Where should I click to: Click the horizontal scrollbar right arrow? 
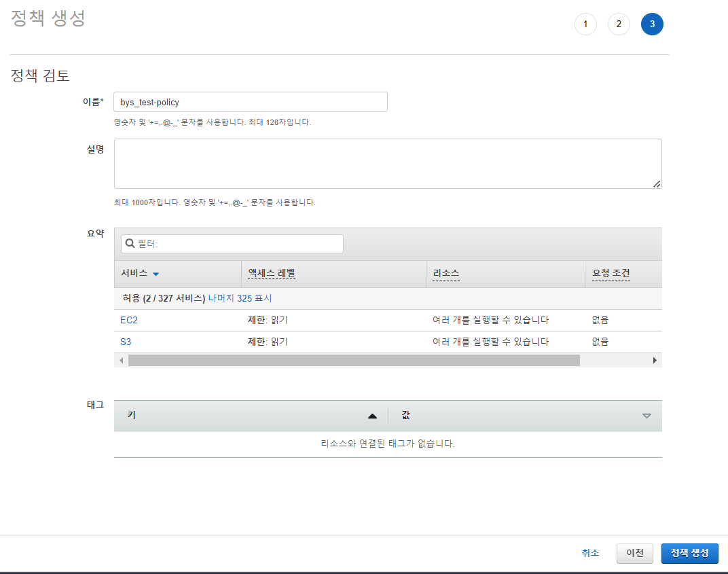[x=655, y=361]
